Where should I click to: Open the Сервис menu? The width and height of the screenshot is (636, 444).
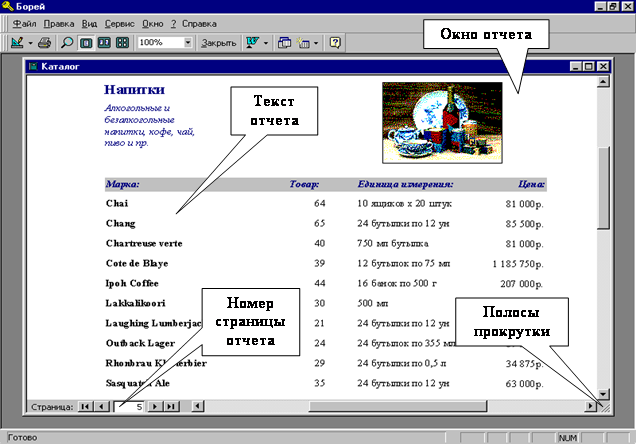point(118,24)
